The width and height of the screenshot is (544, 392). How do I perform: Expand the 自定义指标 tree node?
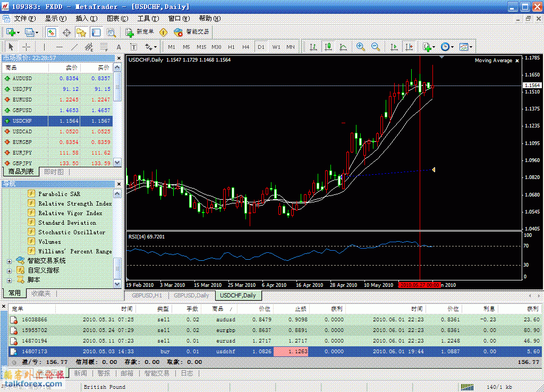[9, 270]
